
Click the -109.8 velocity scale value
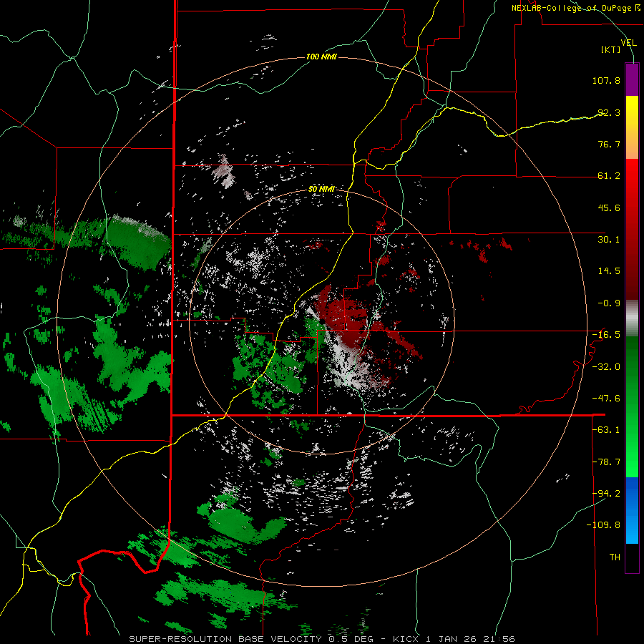(604, 525)
